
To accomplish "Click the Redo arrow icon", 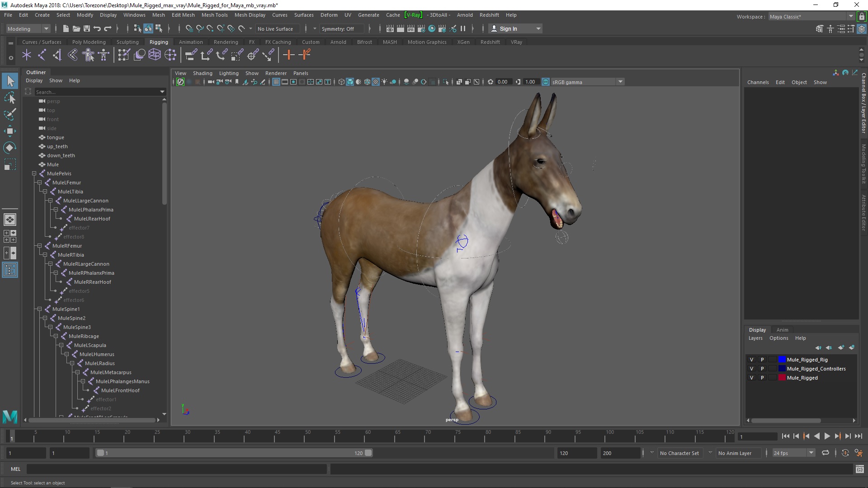I will pyautogui.click(x=108, y=28).
